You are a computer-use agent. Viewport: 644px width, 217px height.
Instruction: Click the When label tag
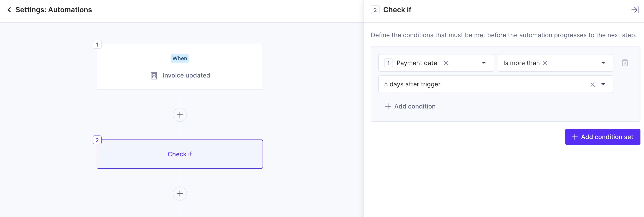pyautogui.click(x=180, y=58)
